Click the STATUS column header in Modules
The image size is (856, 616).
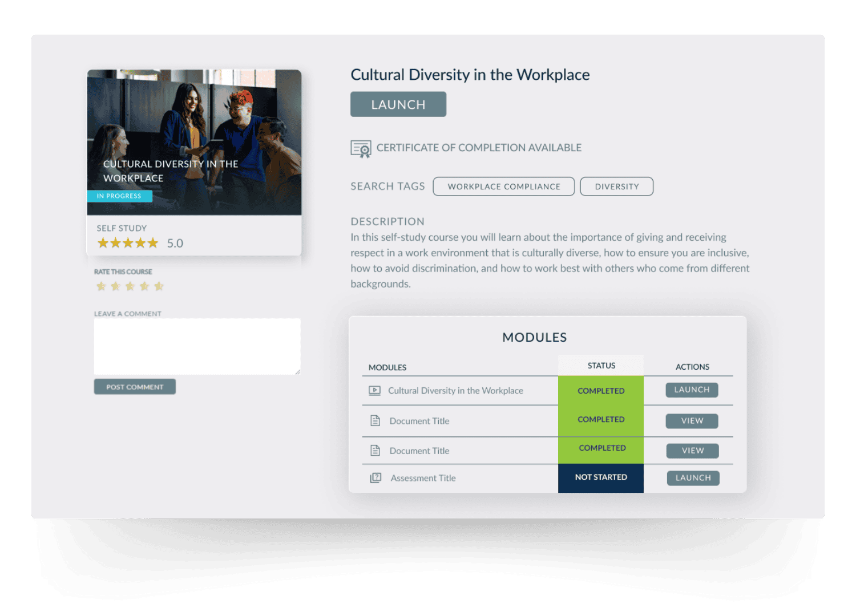click(x=600, y=365)
